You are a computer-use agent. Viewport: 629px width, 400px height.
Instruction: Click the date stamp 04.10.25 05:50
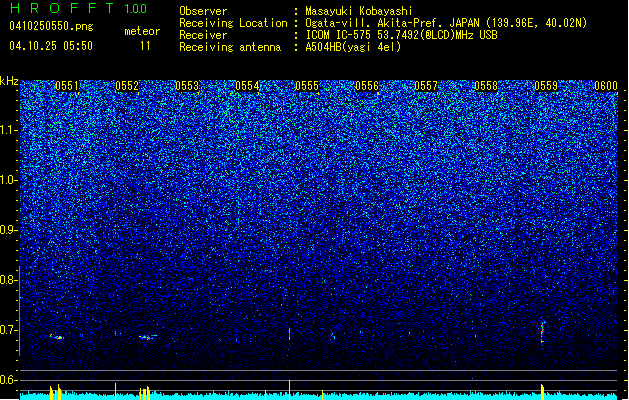click(51, 46)
